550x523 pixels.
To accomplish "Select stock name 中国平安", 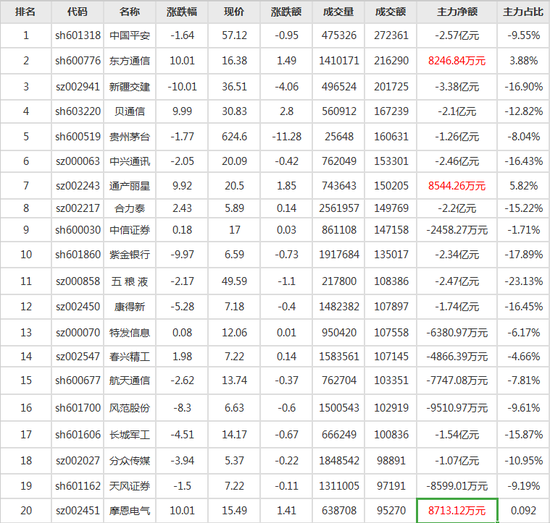I will click(129, 35).
